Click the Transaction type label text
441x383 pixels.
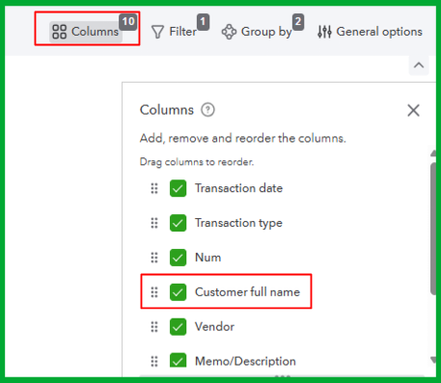click(239, 223)
